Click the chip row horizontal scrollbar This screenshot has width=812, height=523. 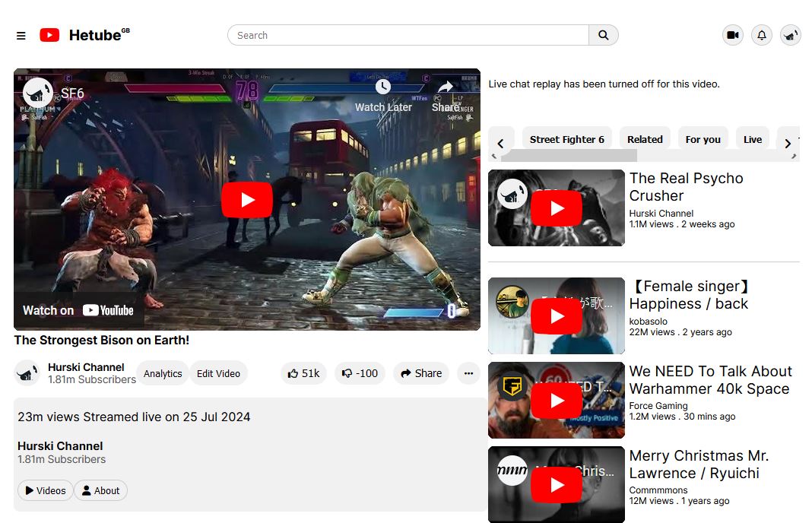[x=569, y=155]
